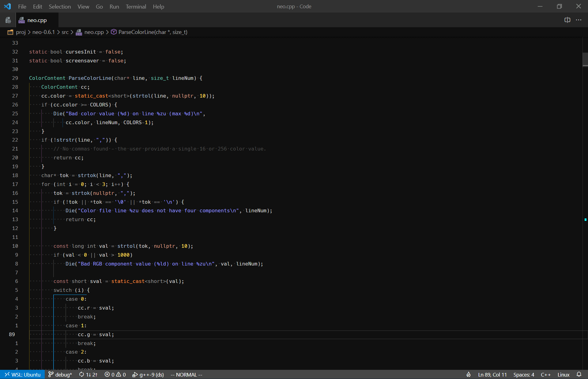
Task: Adjust indentation via the Spaces: 4 control
Action: (x=524, y=374)
